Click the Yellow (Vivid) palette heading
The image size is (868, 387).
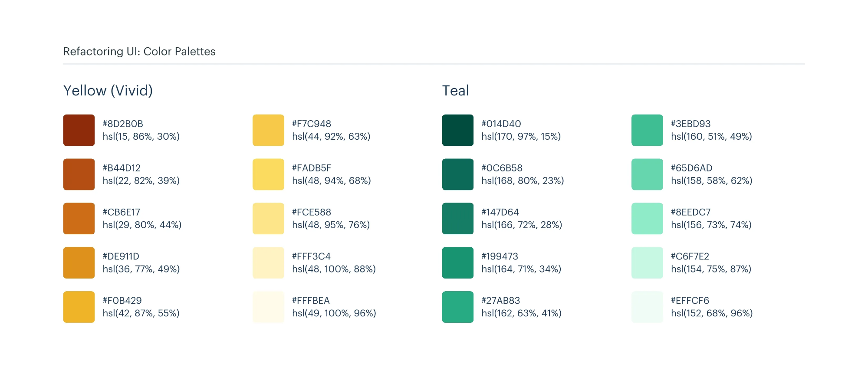[x=108, y=91]
